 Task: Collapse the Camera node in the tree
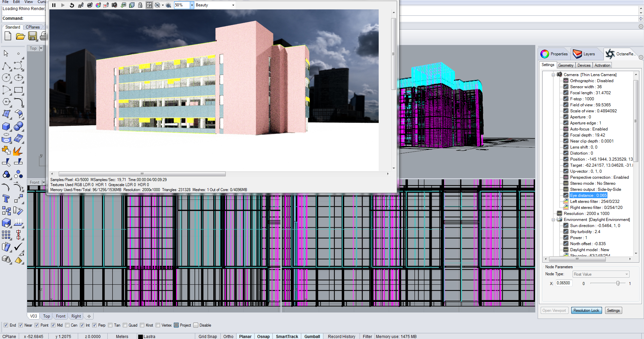point(553,75)
